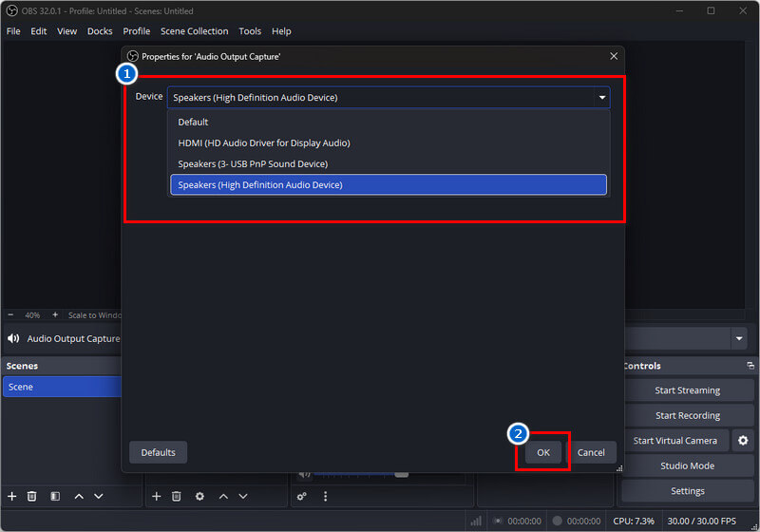Click the Scale to Window label
The height and width of the screenshot is (532, 760).
point(94,315)
